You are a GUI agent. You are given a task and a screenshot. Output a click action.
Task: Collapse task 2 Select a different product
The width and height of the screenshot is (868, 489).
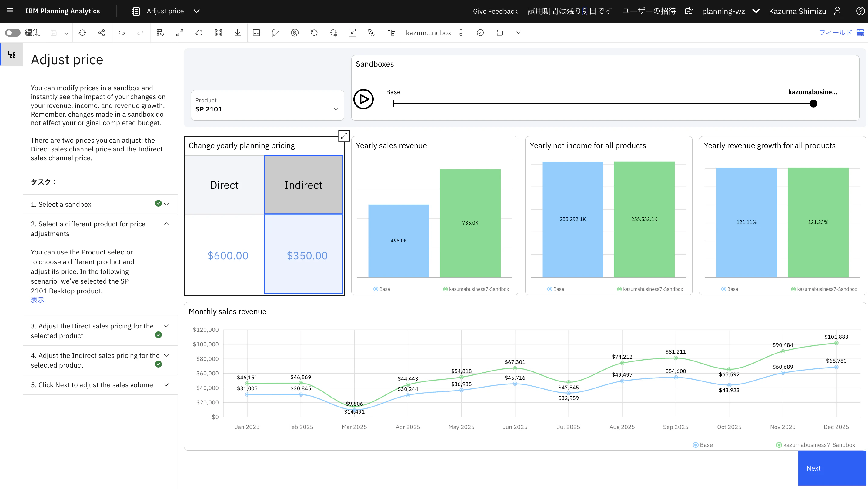[166, 224]
